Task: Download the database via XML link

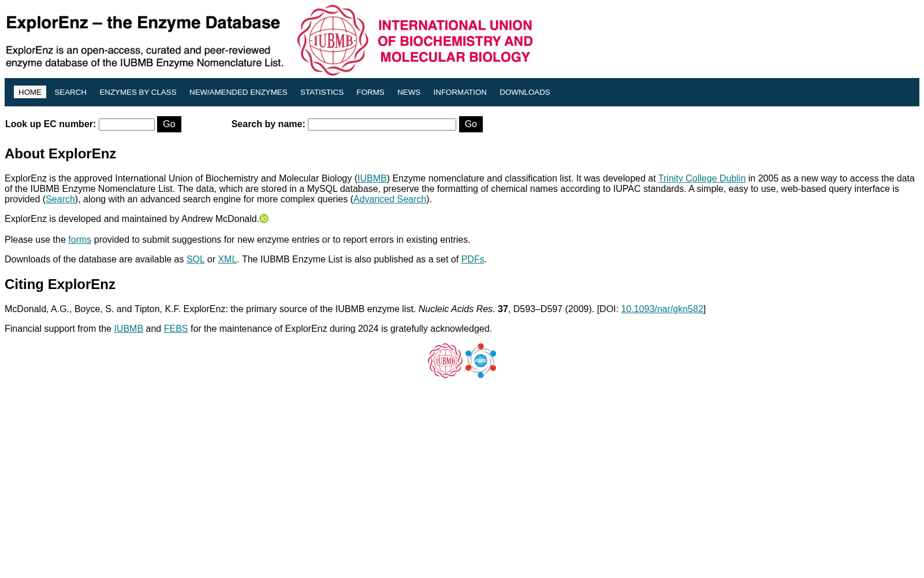Action: coord(227,260)
